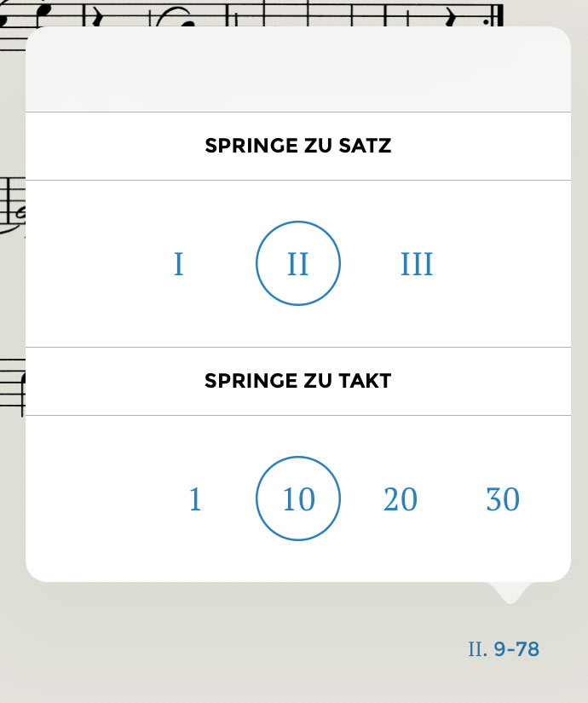
Task: Jump to bar 30
Action: click(x=503, y=498)
